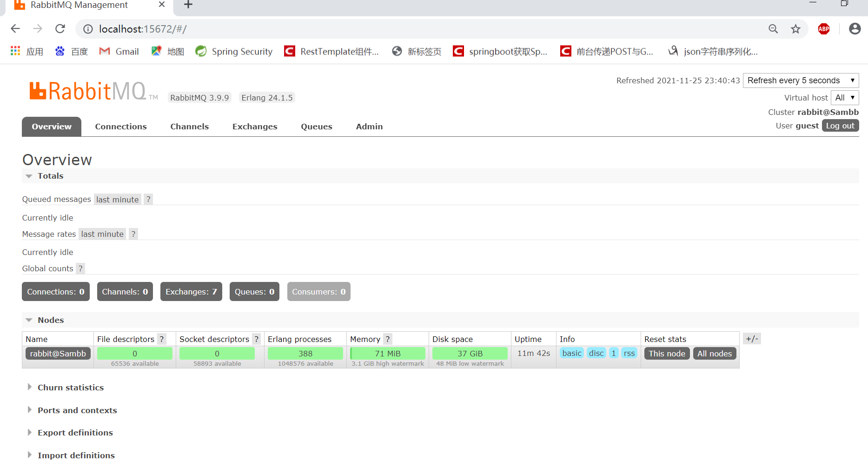Select the Overview tab

52,127
